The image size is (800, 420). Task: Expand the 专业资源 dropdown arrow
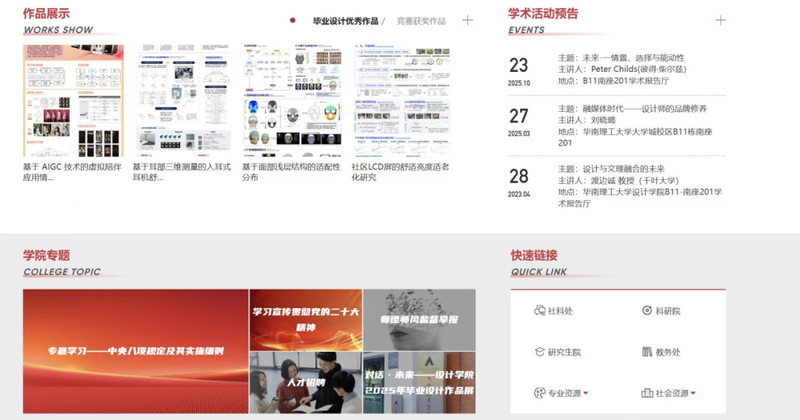585,393
